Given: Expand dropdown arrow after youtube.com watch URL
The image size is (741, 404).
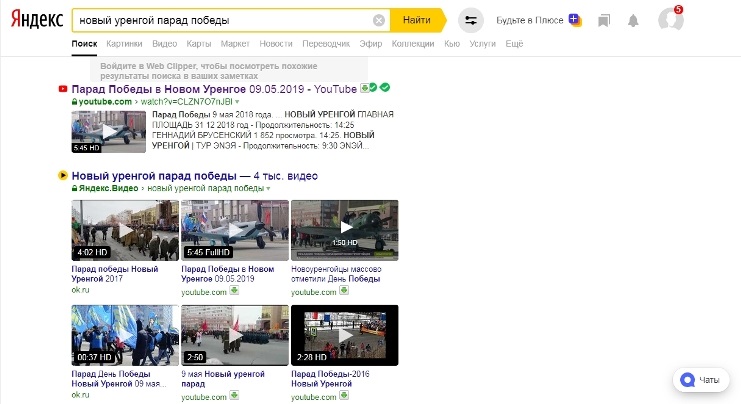Looking at the screenshot, I should pos(237,102).
